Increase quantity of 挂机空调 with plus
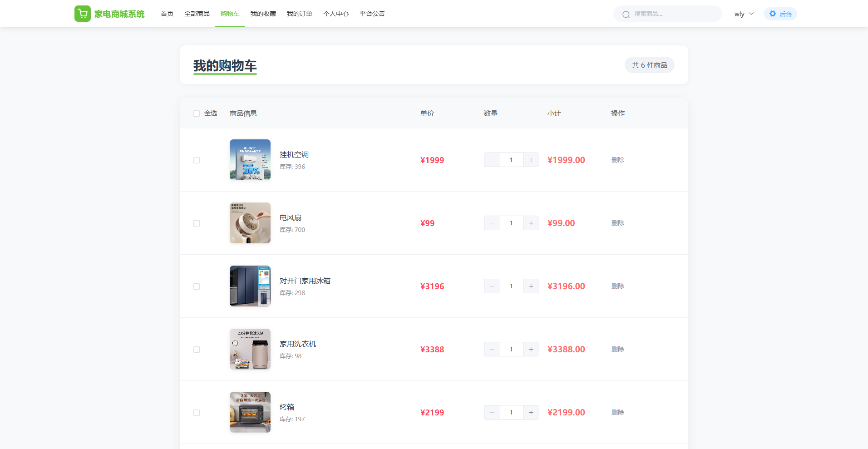Viewport: 868px width, 449px height. [x=531, y=160]
